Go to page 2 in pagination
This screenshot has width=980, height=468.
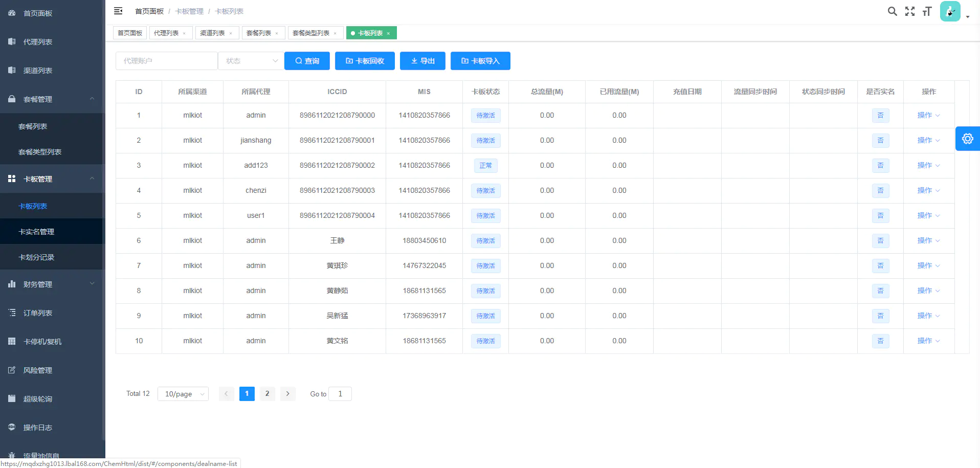tap(267, 394)
